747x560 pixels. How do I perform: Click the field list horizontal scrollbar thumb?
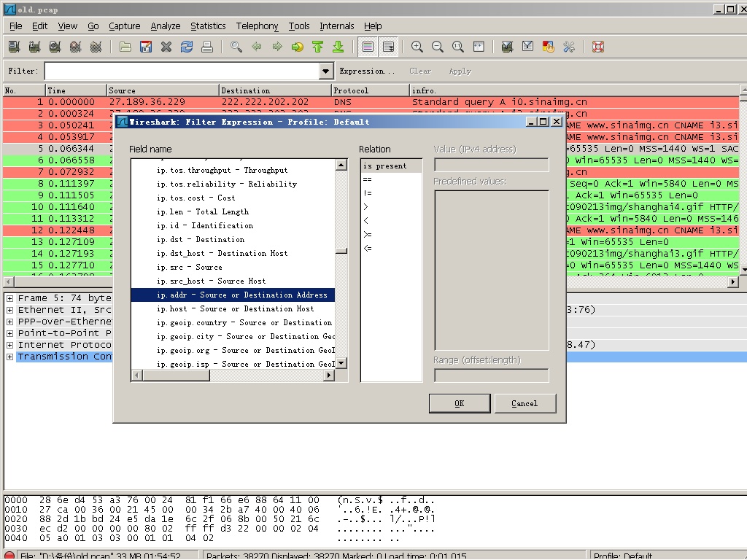[177, 376]
